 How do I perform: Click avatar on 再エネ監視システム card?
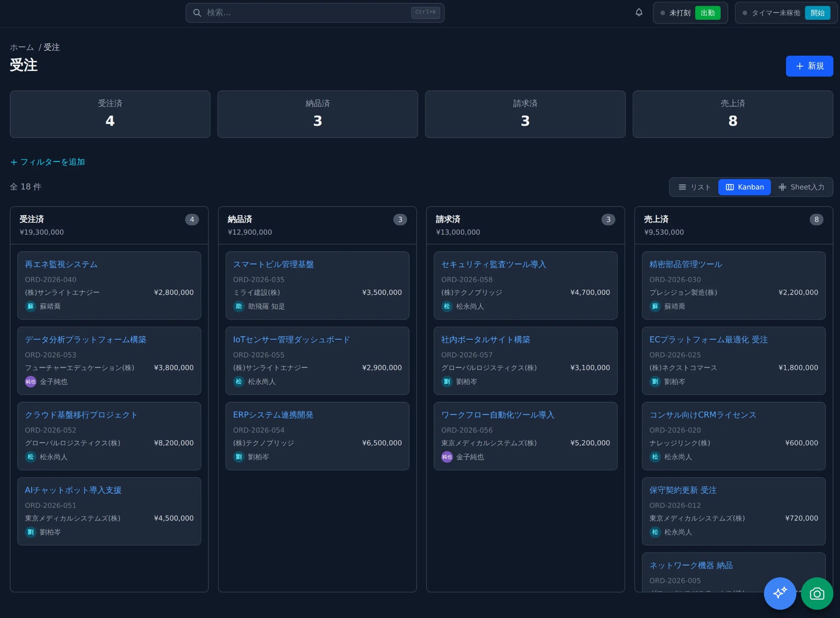click(x=31, y=306)
